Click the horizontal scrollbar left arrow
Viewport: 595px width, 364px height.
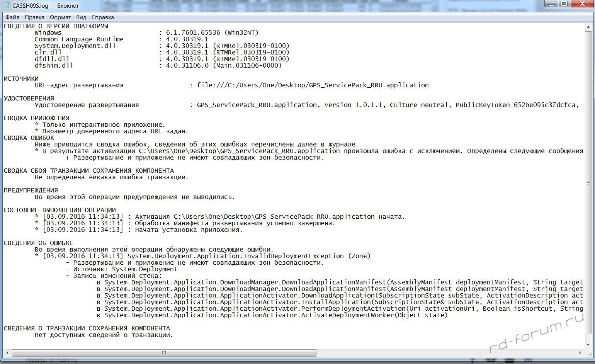(7, 353)
